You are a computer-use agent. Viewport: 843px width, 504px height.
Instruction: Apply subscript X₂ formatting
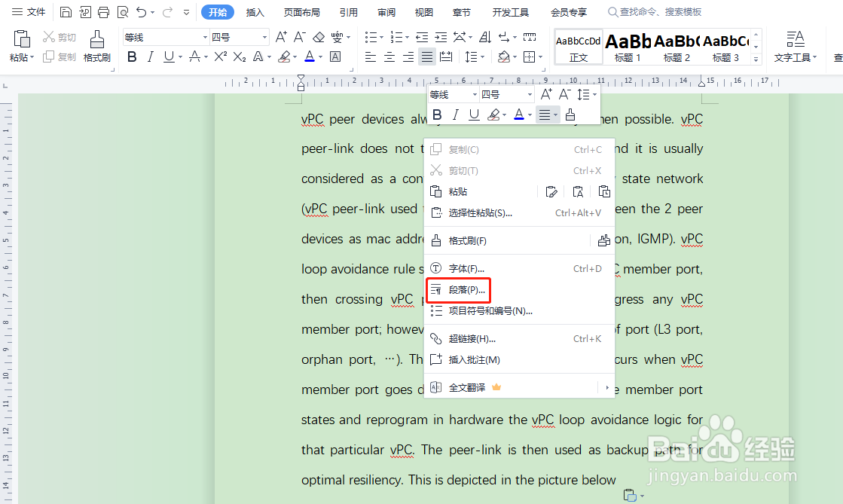[x=240, y=57]
